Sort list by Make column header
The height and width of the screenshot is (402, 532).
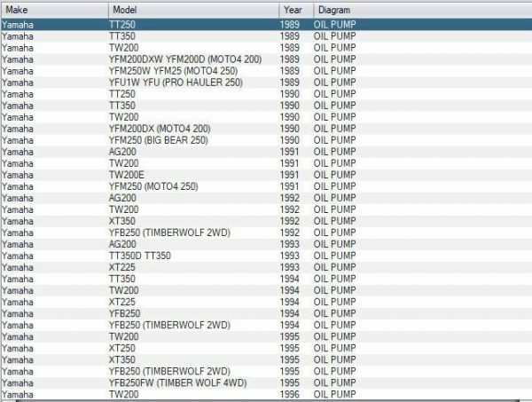tap(54, 10)
